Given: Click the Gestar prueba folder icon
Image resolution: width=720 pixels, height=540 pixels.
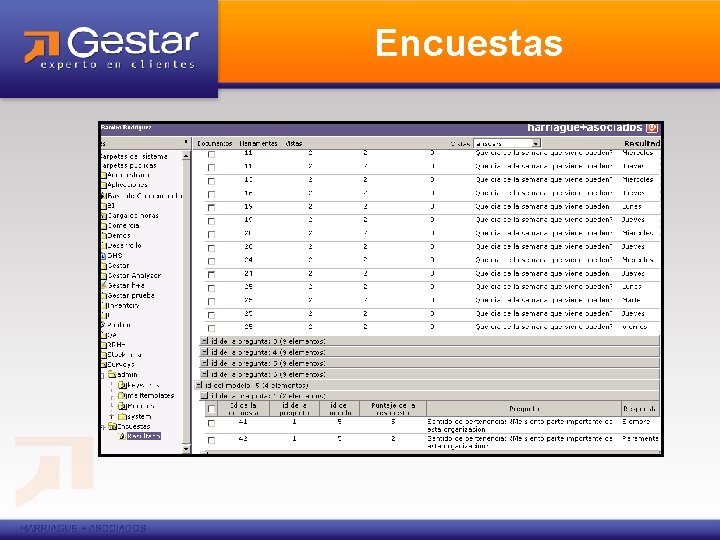Looking at the screenshot, I should click(x=103, y=296).
